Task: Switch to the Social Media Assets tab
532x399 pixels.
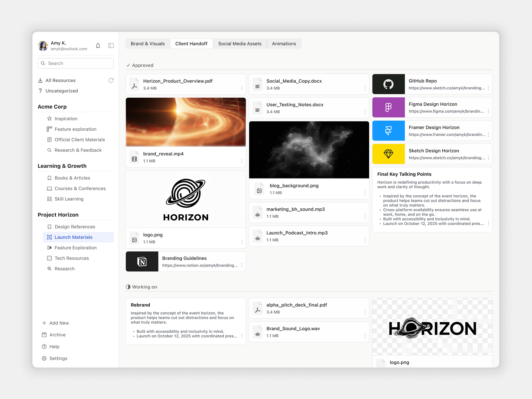Action: point(240,44)
